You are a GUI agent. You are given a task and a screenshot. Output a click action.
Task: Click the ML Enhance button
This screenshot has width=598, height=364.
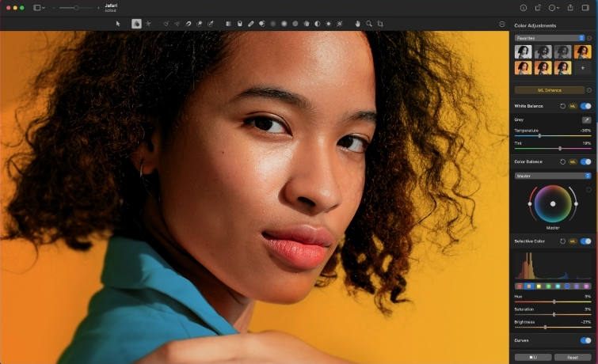[550, 90]
